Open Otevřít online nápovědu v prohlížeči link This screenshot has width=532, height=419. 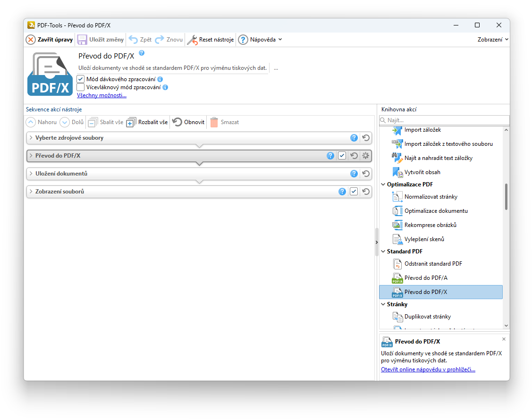(x=428, y=369)
